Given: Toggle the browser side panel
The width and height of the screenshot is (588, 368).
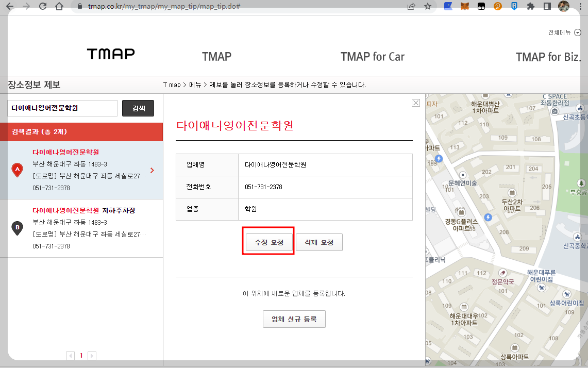Looking at the screenshot, I should 547,6.
